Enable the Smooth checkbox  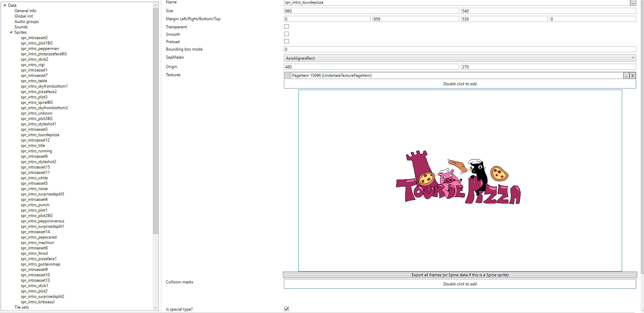tap(286, 34)
